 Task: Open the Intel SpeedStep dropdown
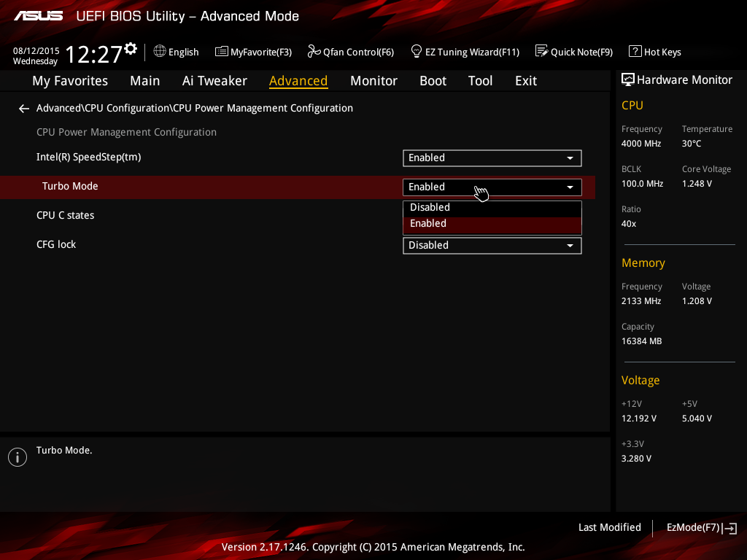click(x=492, y=158)
